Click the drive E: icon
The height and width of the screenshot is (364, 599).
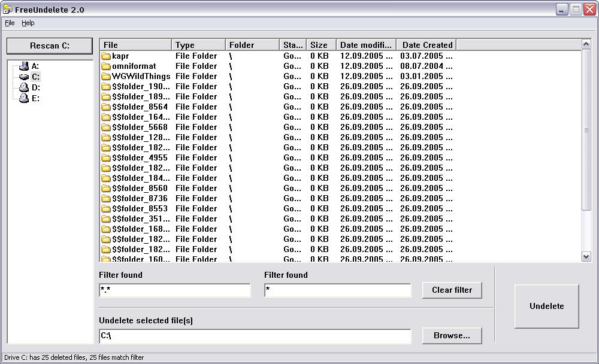pyautogui.click(x=24, y=98)
